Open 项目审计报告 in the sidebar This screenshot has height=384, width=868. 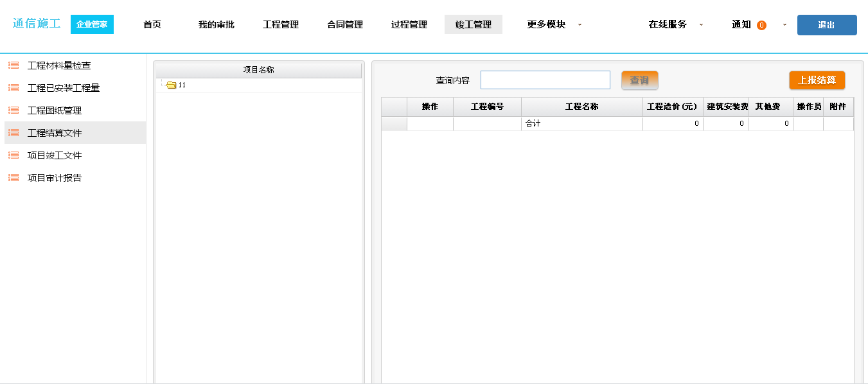pos(55,178)
